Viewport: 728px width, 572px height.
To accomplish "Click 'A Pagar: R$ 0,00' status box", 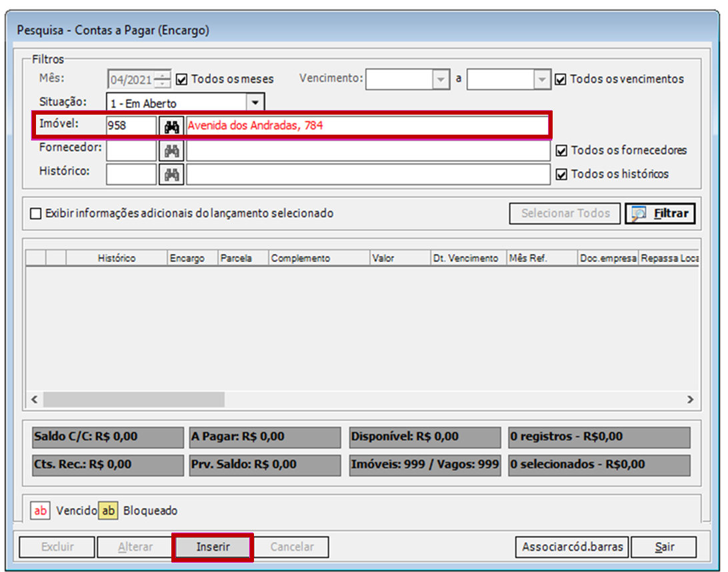I will point(265,437).
